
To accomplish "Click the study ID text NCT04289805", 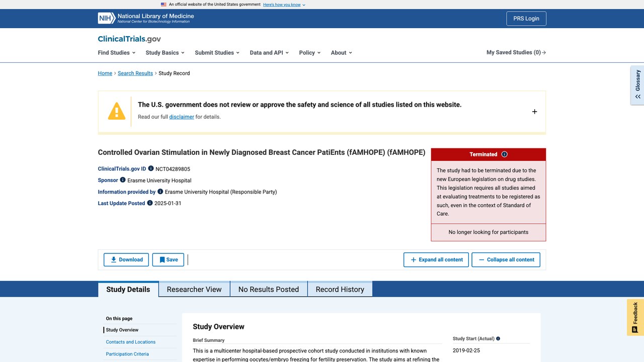I will coord(173,169).
